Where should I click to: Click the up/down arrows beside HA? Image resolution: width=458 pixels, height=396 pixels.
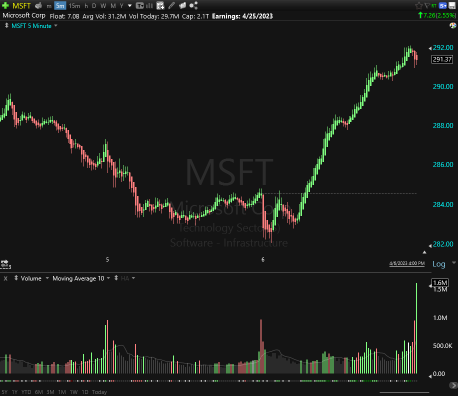[x=116, y=278]
